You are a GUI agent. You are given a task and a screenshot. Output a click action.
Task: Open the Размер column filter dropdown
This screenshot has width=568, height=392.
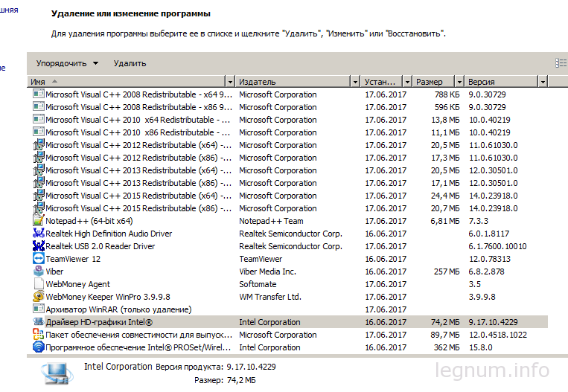[x=460, y=82]
